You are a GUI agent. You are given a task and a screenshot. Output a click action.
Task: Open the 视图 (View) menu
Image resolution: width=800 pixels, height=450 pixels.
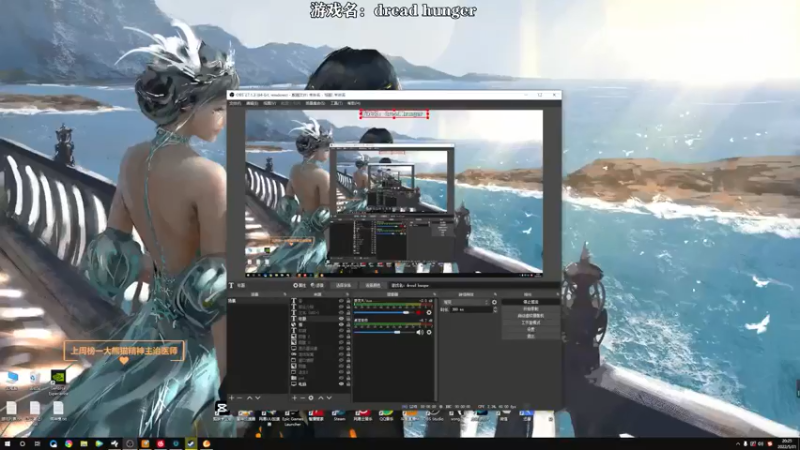coord(269,103)
